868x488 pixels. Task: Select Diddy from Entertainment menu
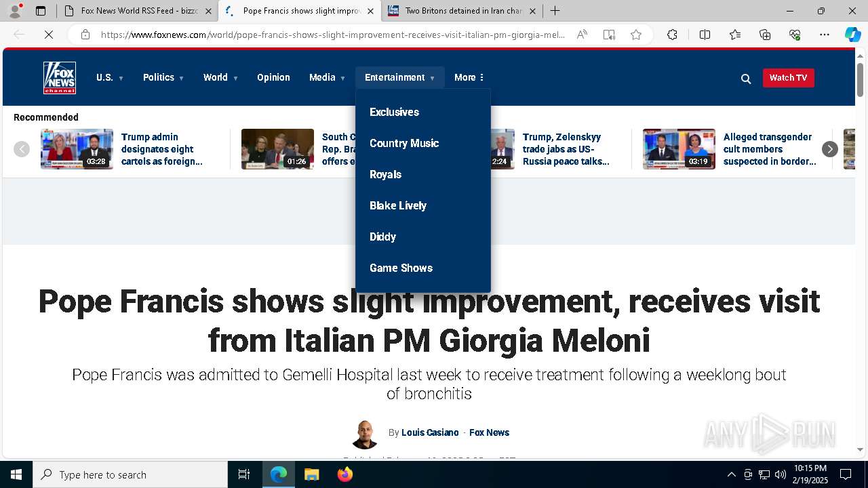point(382,237)
